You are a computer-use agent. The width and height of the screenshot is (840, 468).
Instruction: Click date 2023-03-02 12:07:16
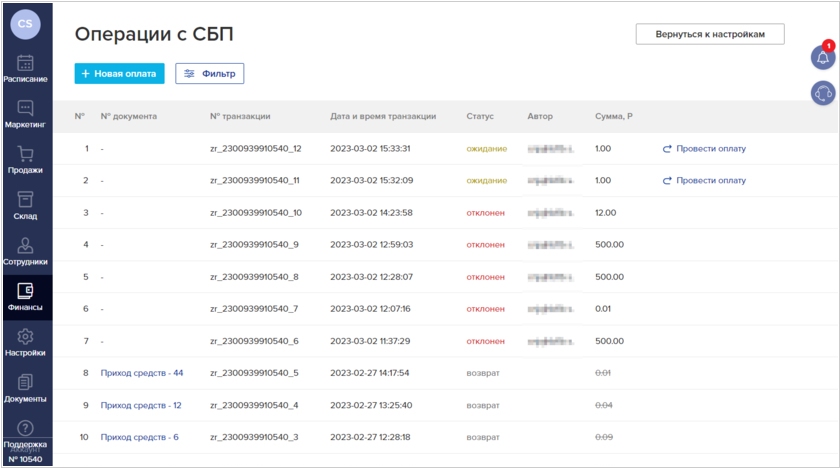[x=370, y=308]
